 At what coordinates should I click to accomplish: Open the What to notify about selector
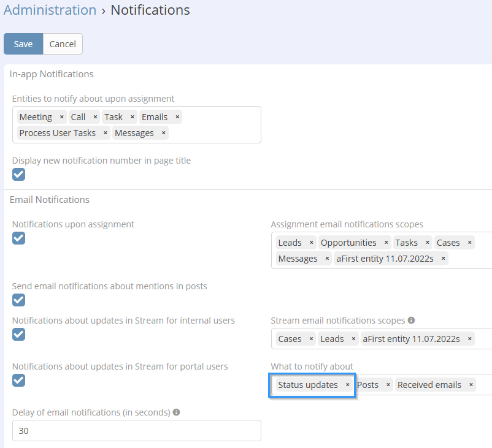coord(485,385)
